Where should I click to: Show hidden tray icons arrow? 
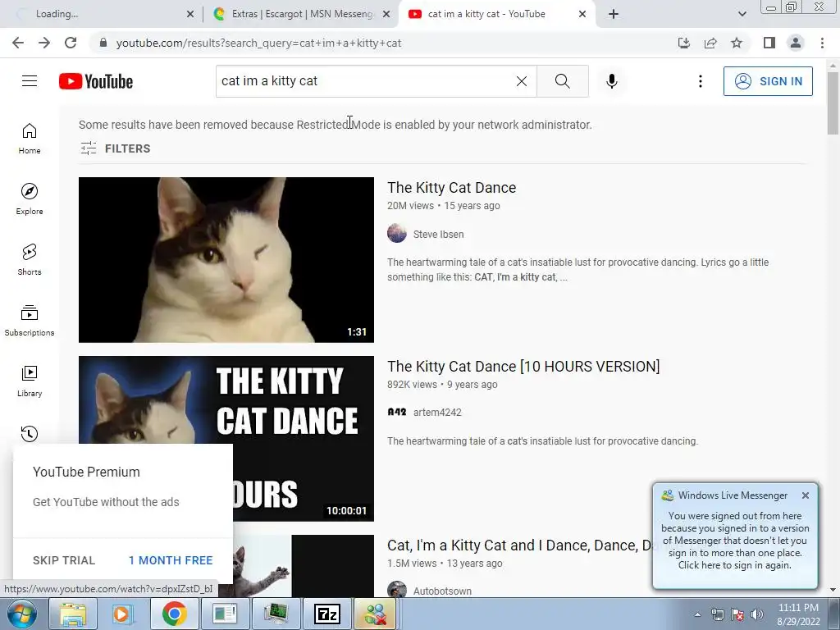click(x=697, y=614)
